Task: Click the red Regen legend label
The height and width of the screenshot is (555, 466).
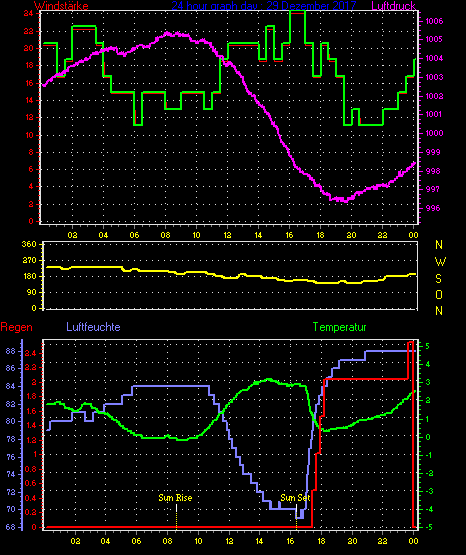Action: [16, 327]
